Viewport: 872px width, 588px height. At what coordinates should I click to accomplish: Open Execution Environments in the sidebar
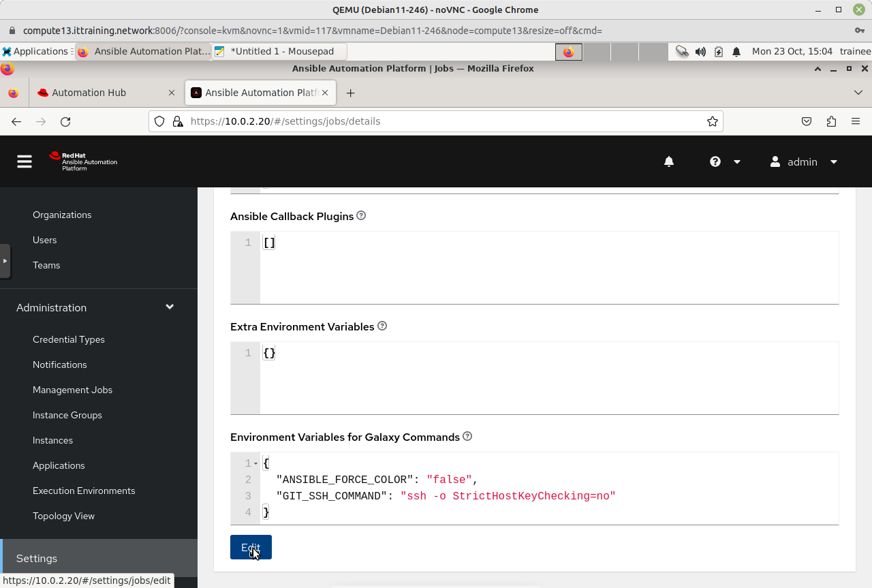(84, 491)
